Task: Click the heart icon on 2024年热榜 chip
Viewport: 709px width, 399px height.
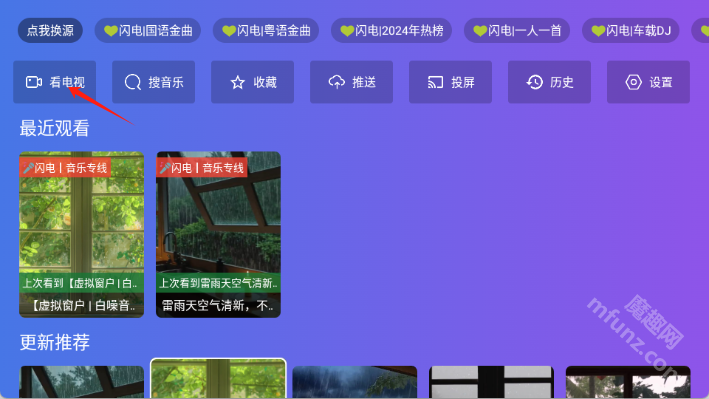Action: pyautogui.click(x=347, y=31)
